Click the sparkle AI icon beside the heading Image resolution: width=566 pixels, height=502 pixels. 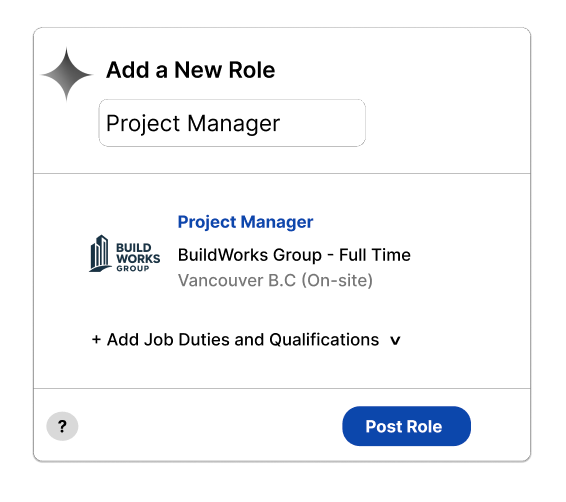pos(66,74)
